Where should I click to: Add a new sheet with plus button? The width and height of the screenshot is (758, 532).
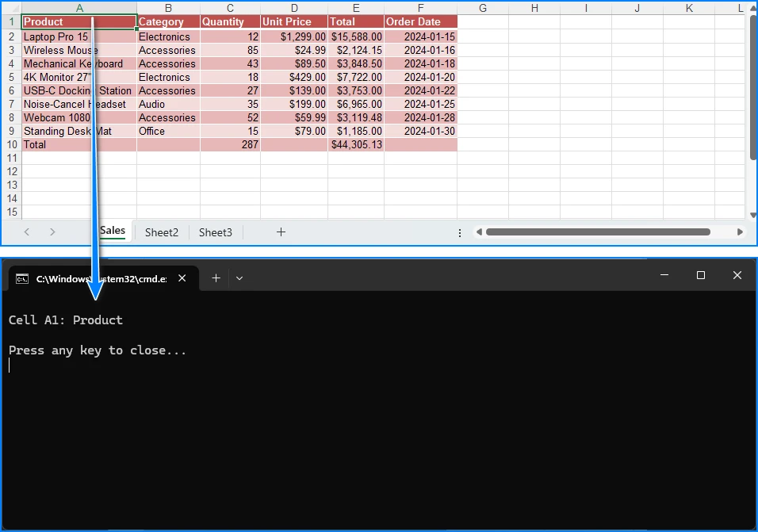(x=281, y=232)
